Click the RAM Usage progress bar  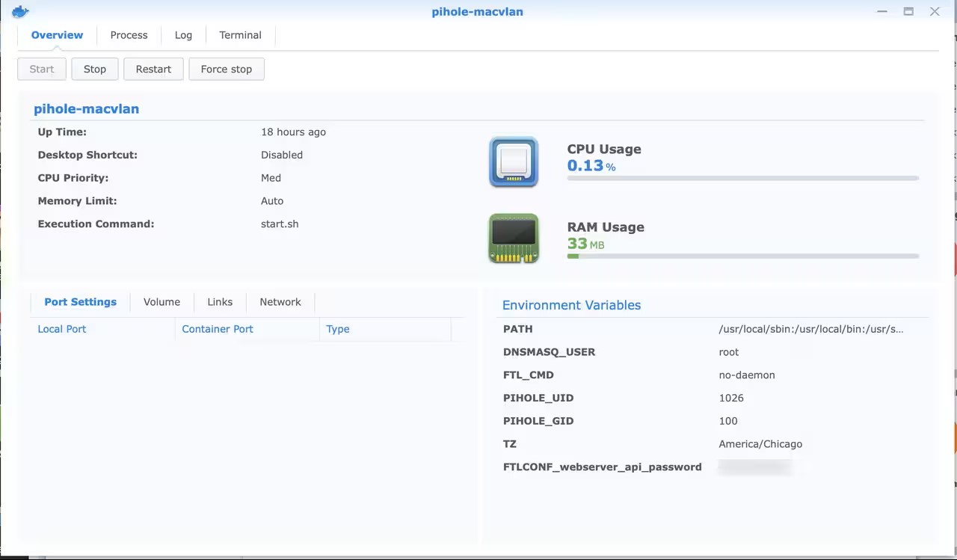click(x=742, y=256)
